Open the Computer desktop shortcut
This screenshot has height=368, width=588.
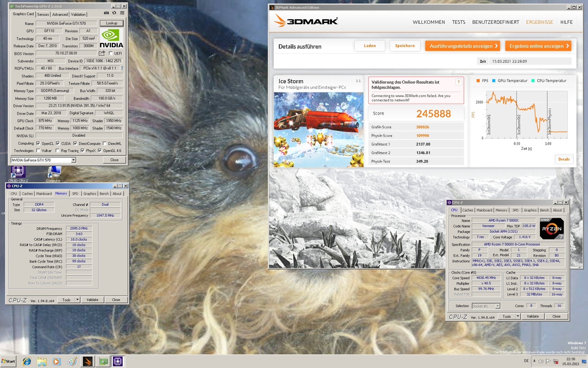(54, 174)
